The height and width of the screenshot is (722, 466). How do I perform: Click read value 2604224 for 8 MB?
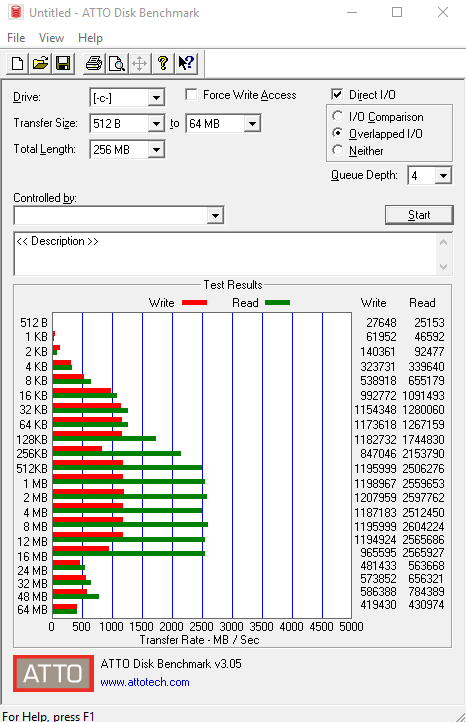(x=423, y=526)
